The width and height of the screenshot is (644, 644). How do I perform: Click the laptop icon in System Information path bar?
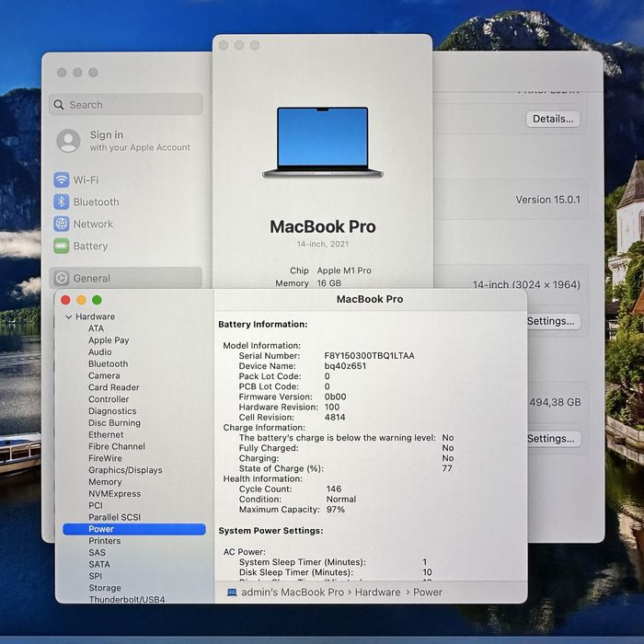click(x=232, y=592)
